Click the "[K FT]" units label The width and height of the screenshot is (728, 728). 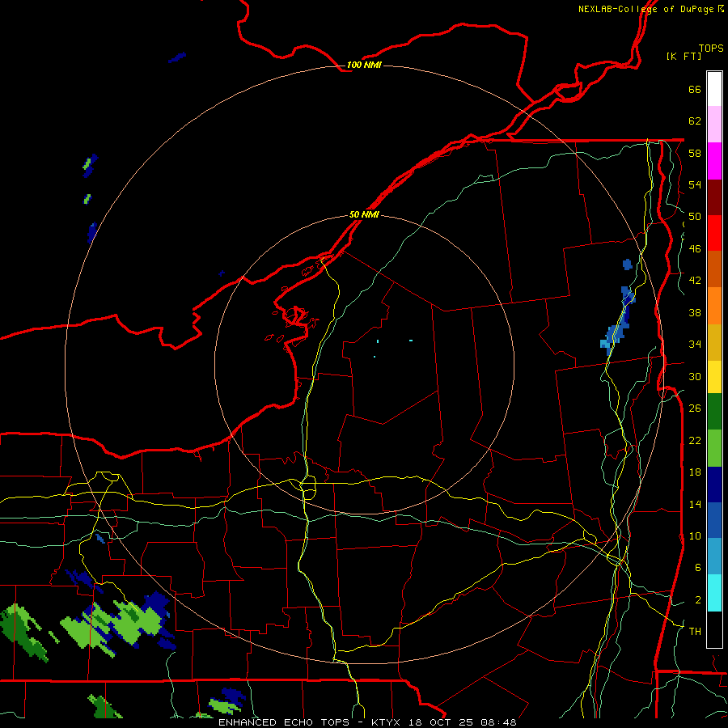coord(684,56)
